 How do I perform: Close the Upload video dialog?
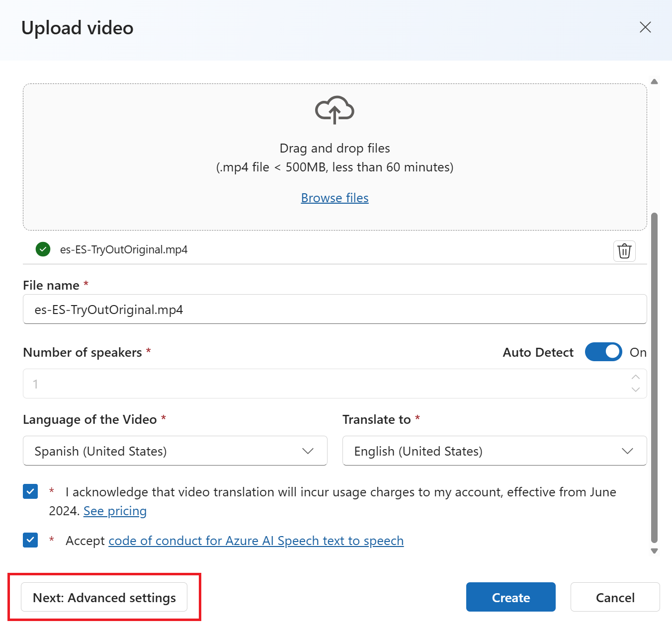coord(645,27)
